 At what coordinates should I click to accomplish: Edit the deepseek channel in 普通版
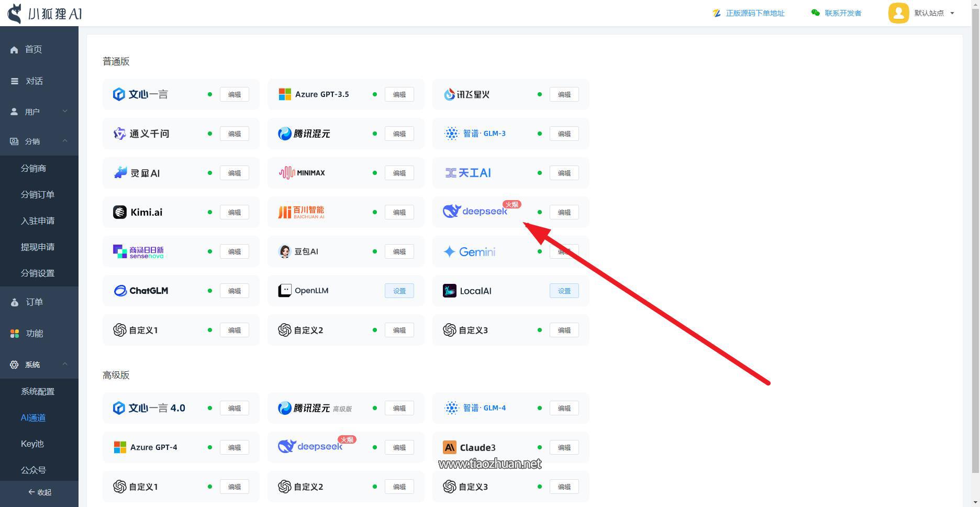click(564, 212)
